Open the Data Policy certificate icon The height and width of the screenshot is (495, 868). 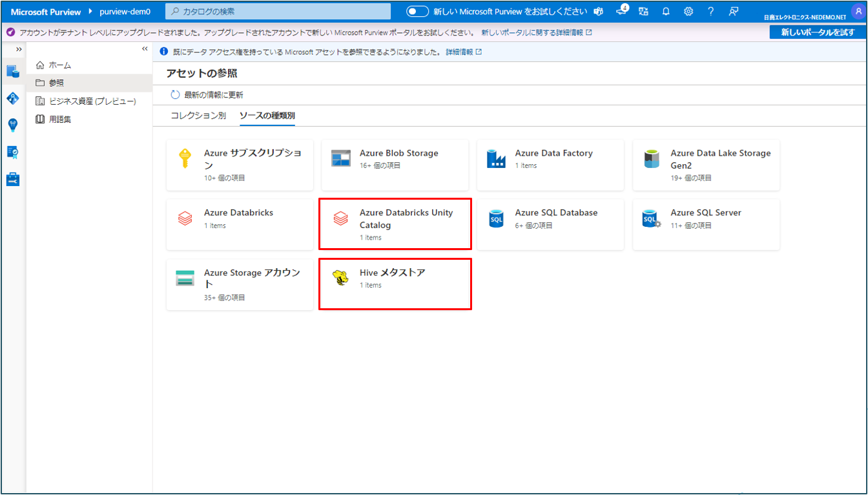click(13, 152)
